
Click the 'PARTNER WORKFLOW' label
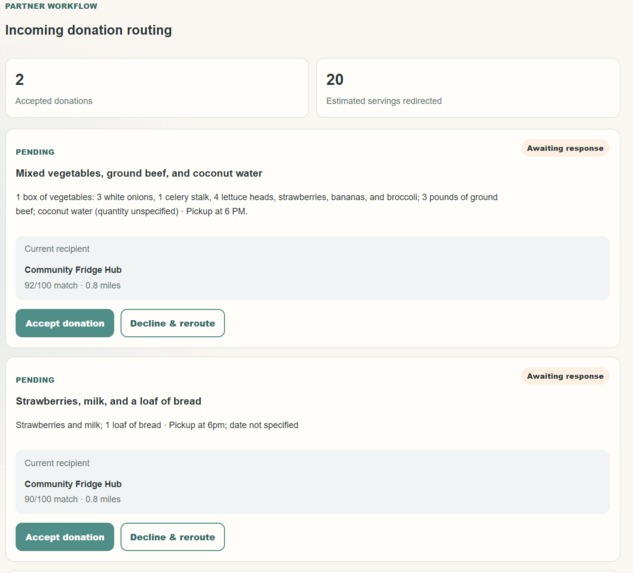(x=51, y=6)
